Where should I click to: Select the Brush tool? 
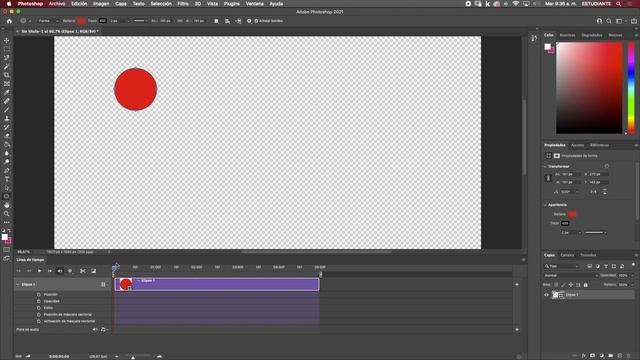click(x=7, y=110)
